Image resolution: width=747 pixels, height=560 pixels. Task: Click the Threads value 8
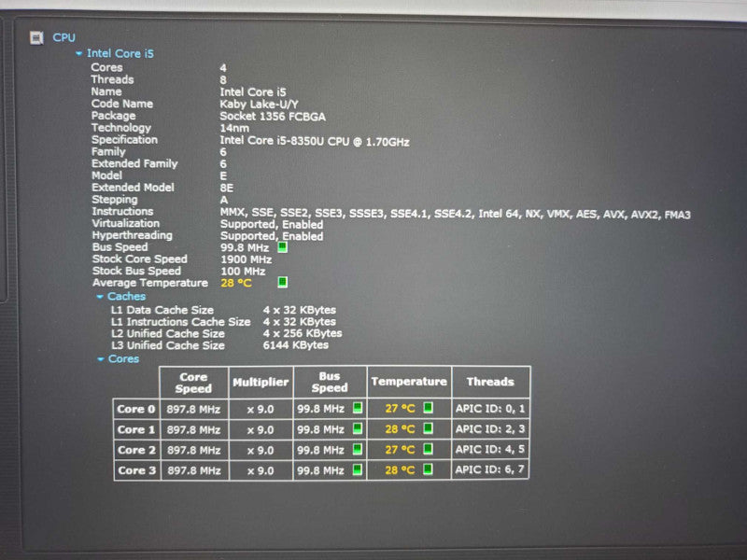coord(223,80)
